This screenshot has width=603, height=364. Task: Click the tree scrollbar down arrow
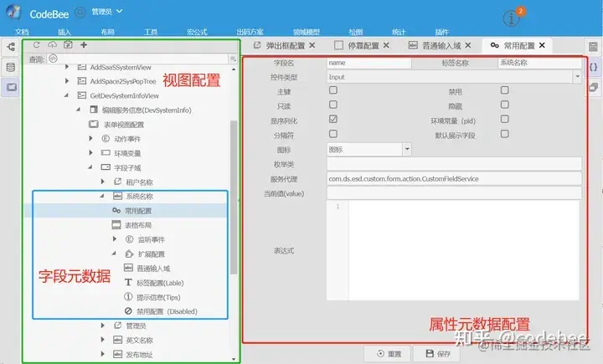[x=234, y=359]
